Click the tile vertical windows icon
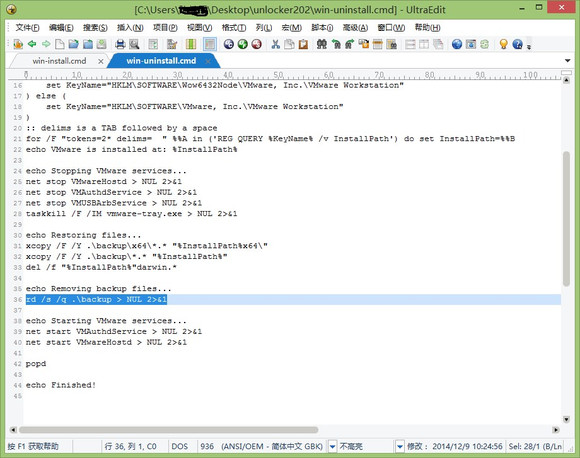 [424, 44]
